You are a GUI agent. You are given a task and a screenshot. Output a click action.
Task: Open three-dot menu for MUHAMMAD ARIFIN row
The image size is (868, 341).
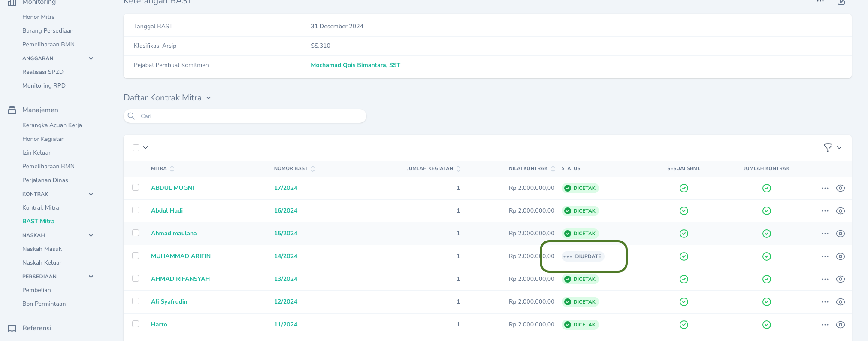coord(825,256)
